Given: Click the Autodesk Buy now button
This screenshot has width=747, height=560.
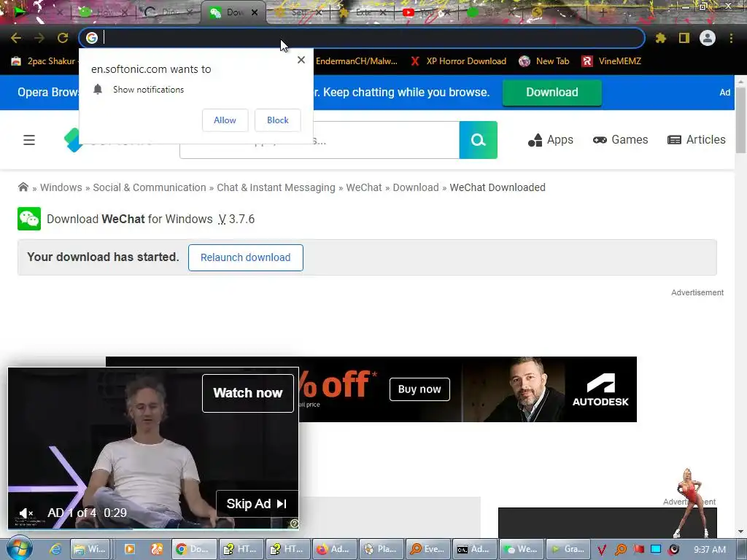Looking at the screenshot, I should point(419,389).
